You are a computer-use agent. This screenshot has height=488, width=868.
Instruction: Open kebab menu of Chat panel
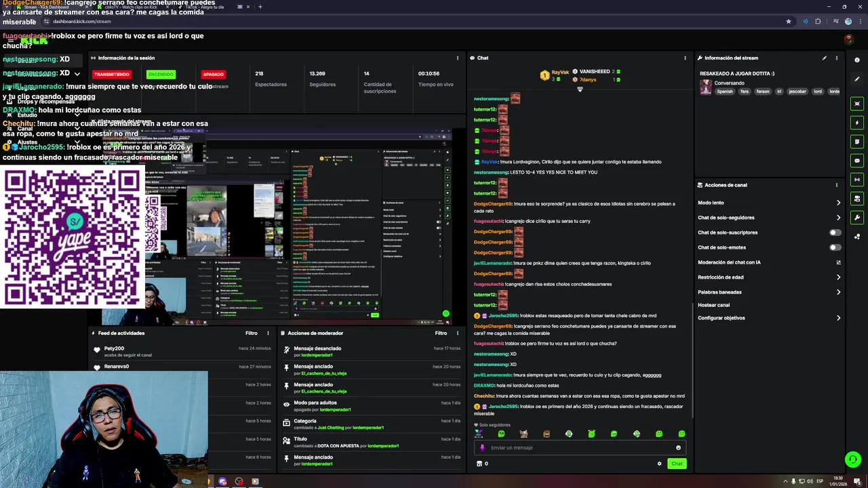[x=685, y=58]
